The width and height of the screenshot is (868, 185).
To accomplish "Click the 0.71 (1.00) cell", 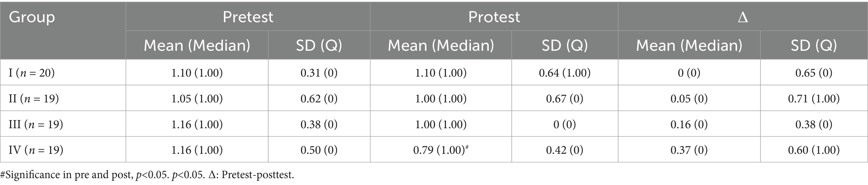I will point(814,99).
